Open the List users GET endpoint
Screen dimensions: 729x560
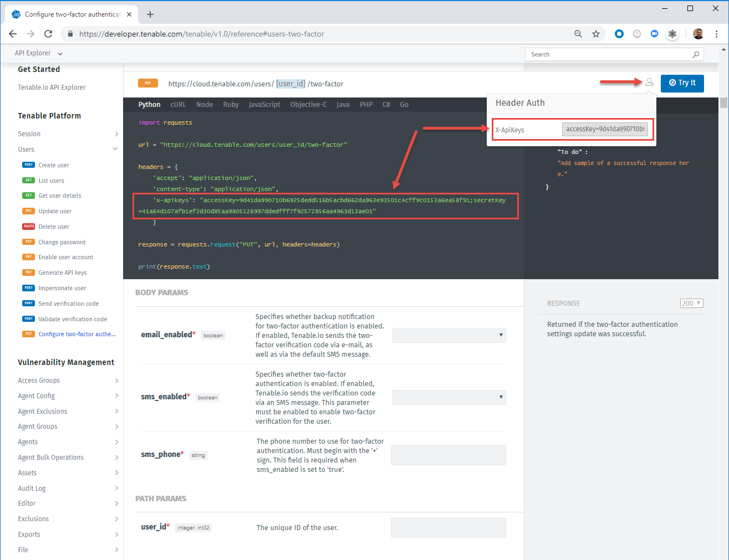pos(51,181)
